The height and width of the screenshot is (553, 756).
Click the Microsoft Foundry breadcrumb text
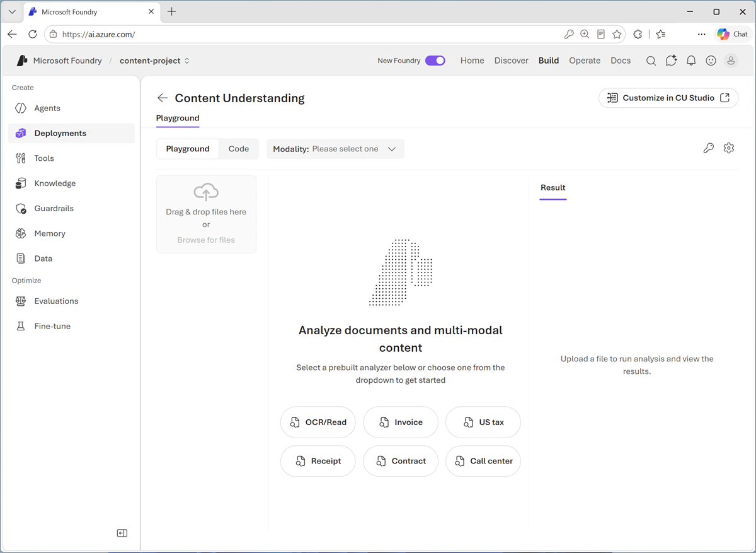pyautogui.click(x=67, y=61)
